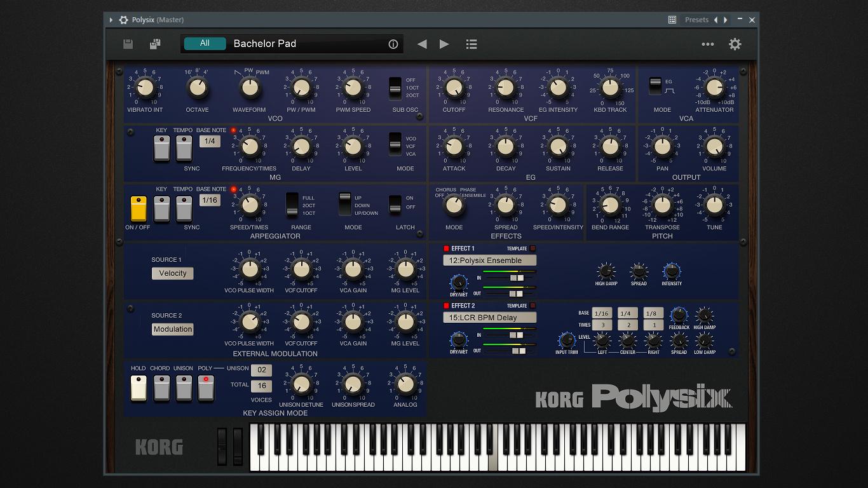This screenshot has width=868, height=488.
Task: Toggle Effect 2 red enable indicator
Action: coord(446,306)
